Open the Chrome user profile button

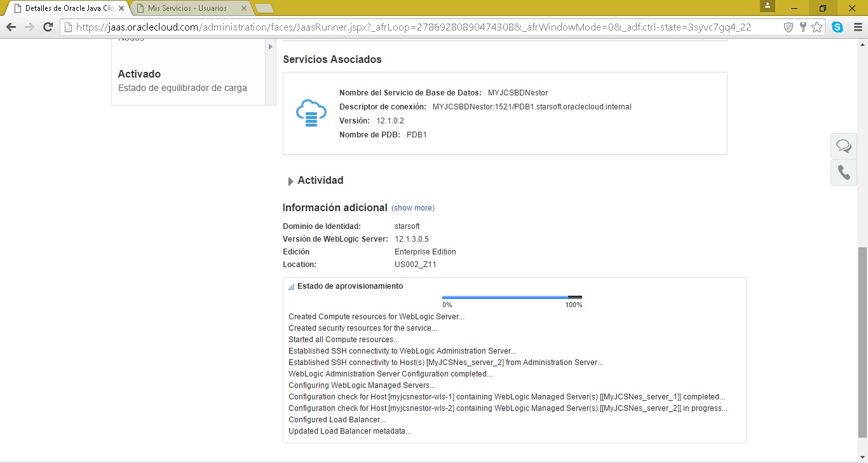point(768,6)
